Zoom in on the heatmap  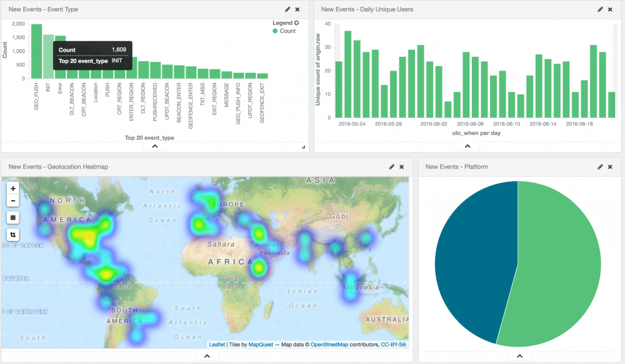click(14, 188)
